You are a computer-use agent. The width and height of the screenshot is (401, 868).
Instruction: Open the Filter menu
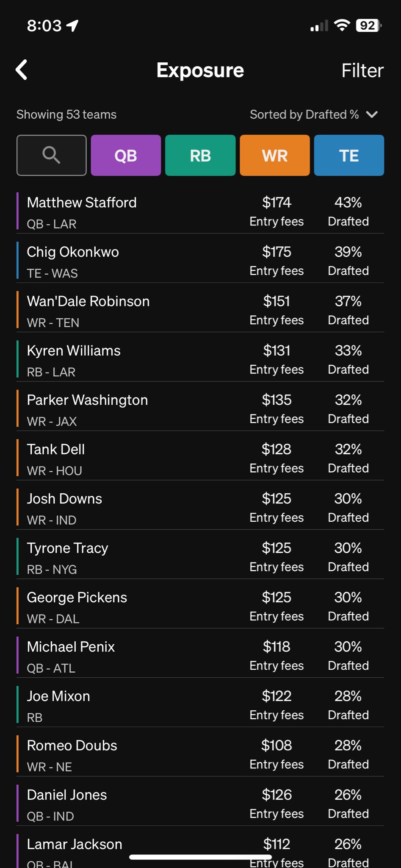(x=362, y=71)
